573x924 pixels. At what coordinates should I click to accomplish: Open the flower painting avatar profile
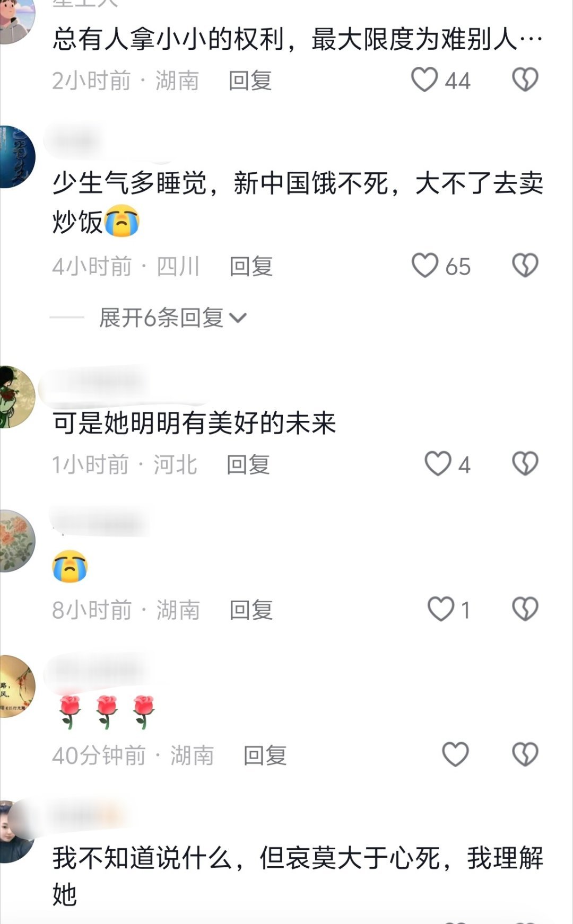pyautogui.click(x=16, y=541)
